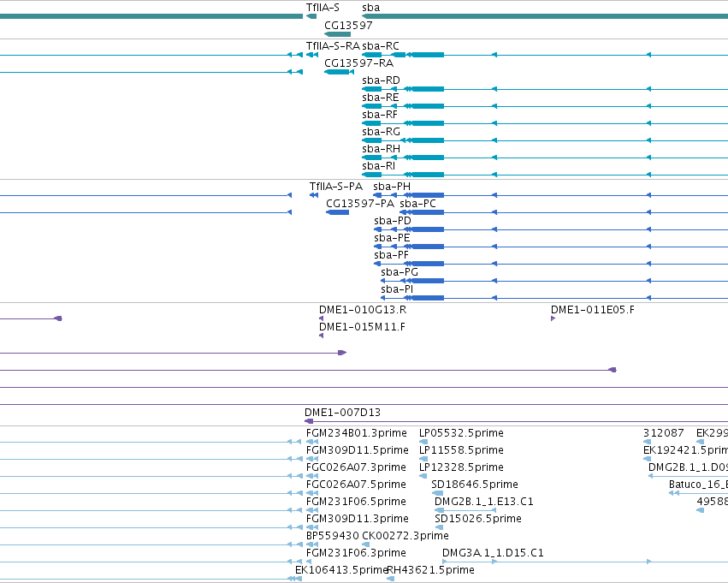The width and height of the screenshot is (728, 583).
Task: Select the EK106413.5prime EST label
Action: point(341,570)
